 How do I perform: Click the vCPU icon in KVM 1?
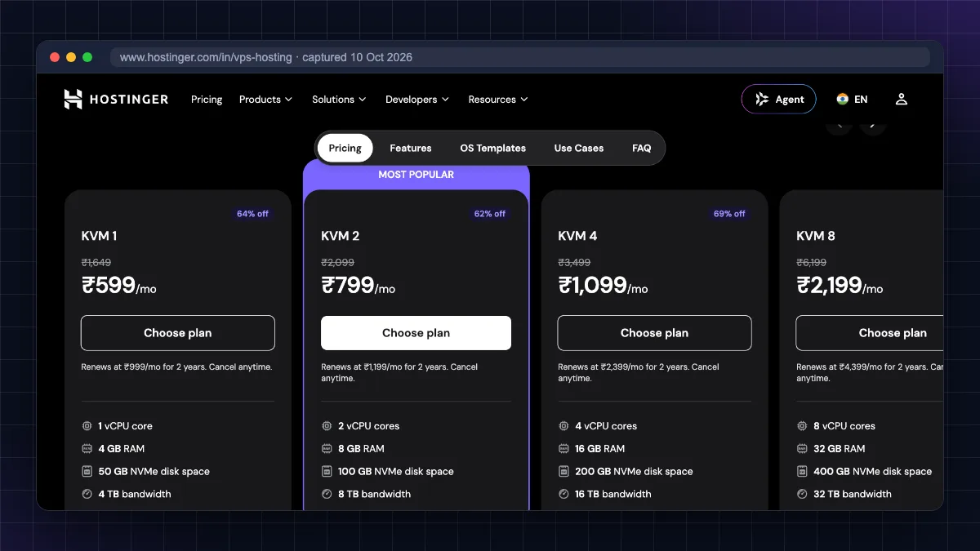[87, 426]
